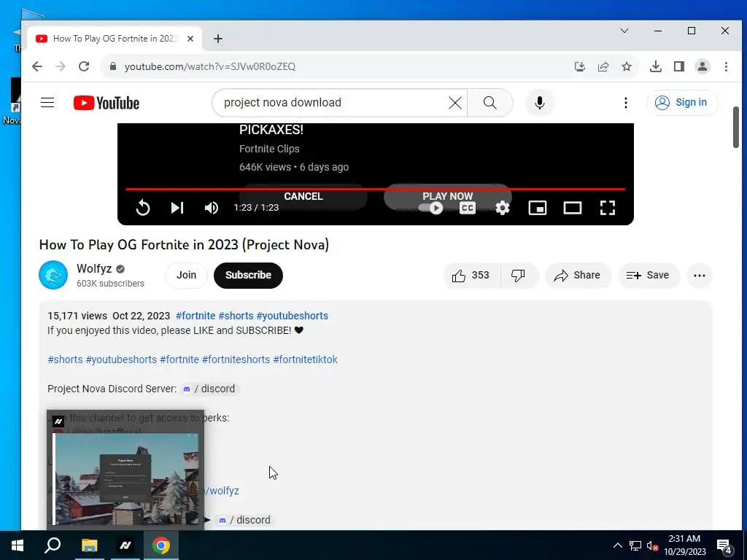
Task: Share this page from address bar
Action: click(x=603, y=66)
